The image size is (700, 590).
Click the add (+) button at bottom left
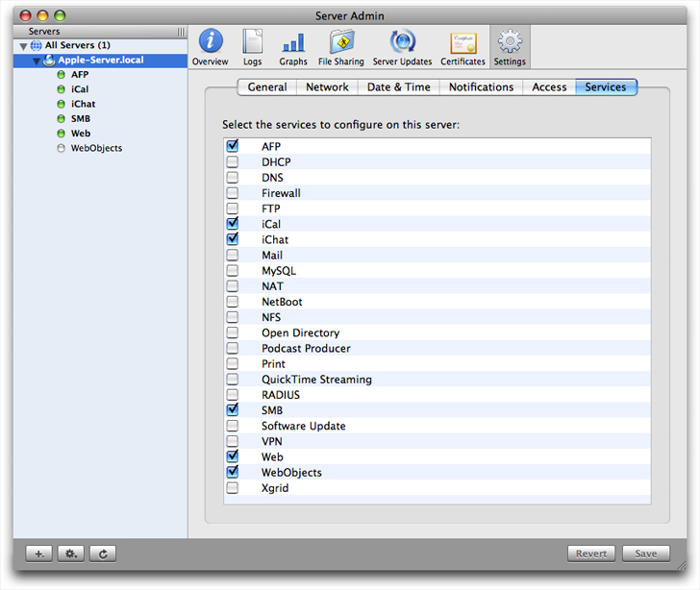click(39, 553)
